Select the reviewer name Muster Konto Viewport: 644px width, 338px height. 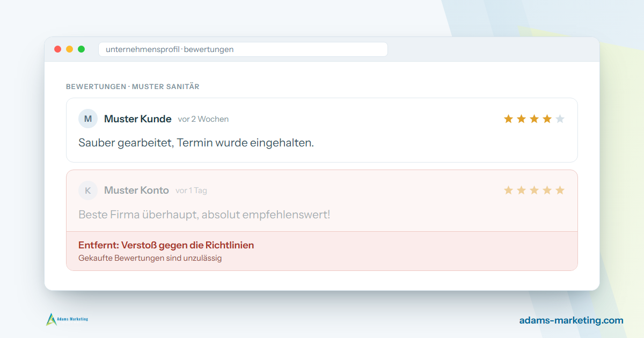136,190
